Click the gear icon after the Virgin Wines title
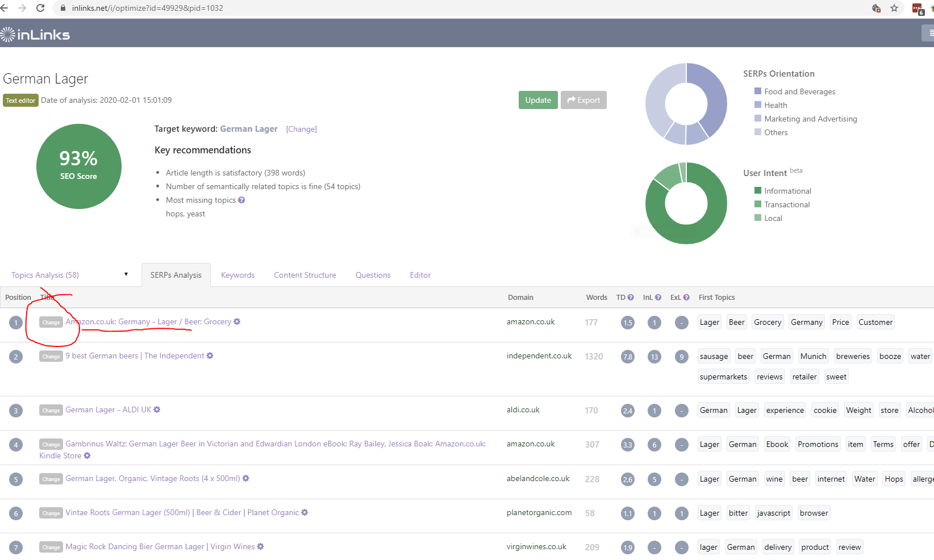 coord(260,546)
